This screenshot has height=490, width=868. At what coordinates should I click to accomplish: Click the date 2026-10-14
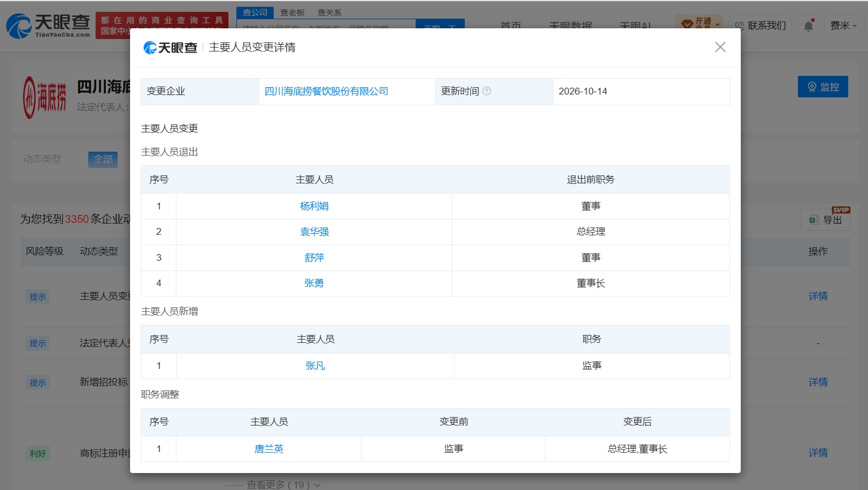pyautogui.click(x=583, y=91)
